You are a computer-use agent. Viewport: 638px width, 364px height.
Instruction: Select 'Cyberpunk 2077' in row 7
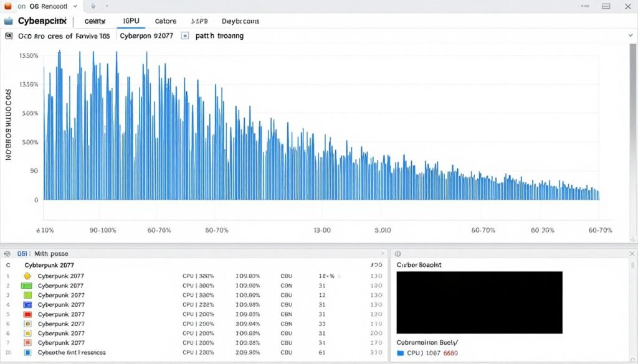pos(61,343)
